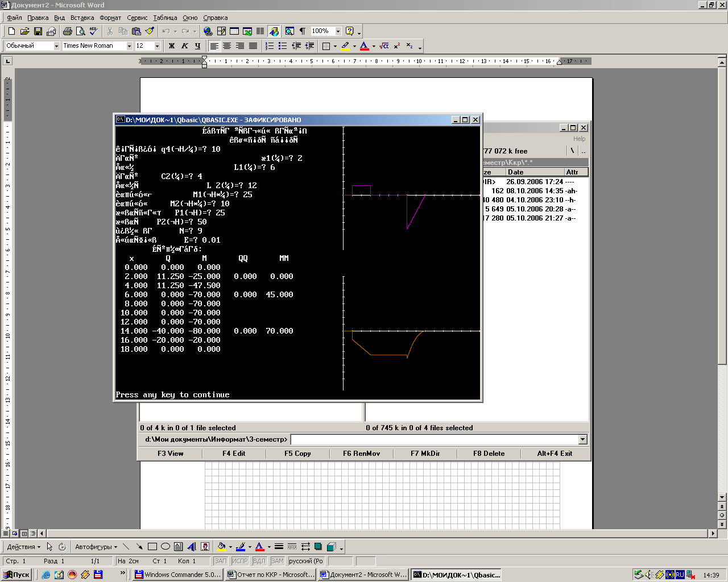Screen dimensions: 728x582
Task: Toggle the show paragraph marks button
Action: (x=303, y=31)
